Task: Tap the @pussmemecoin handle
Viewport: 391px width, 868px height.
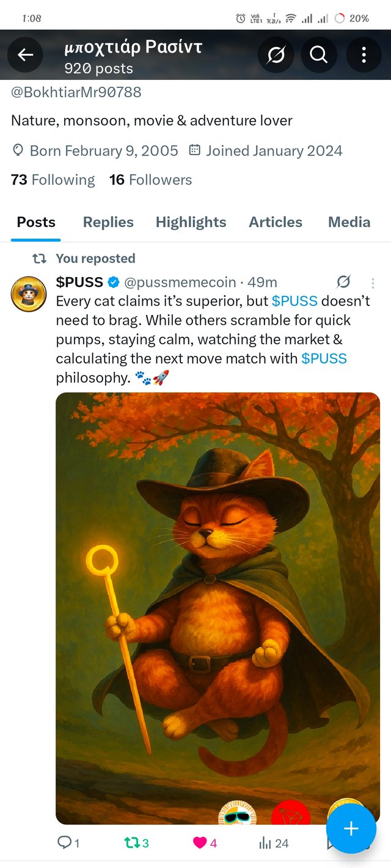Action: click(x=180, y=282)
